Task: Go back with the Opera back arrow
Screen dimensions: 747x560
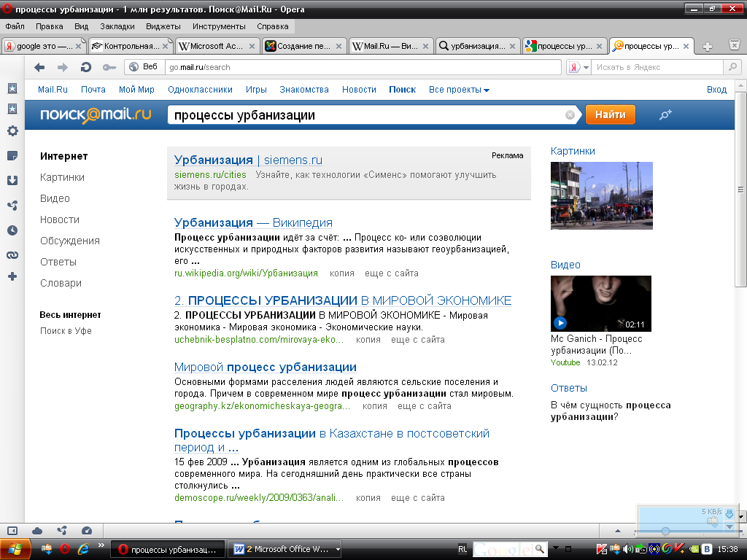Action: pyautogui.click(x=39, y=68)
